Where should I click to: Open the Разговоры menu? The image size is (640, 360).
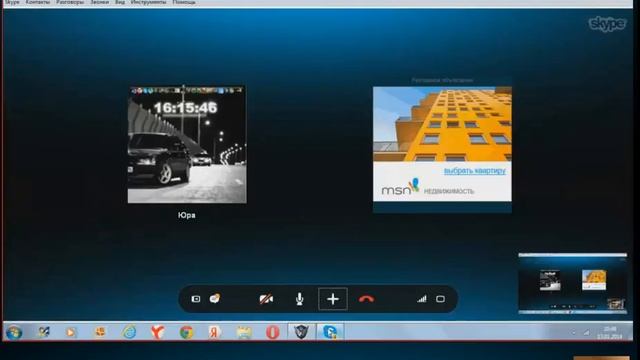pyautogui.click(x=70, y=2)
